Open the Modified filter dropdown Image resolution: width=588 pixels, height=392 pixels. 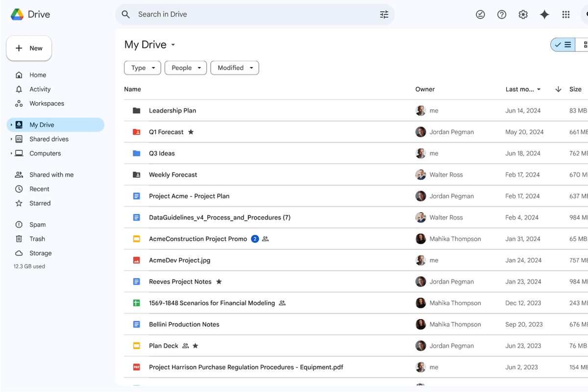coord(235,68)
